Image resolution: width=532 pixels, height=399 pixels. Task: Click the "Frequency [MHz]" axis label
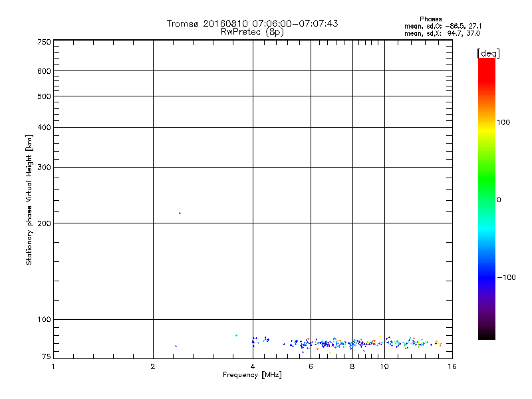click(252, 375)
